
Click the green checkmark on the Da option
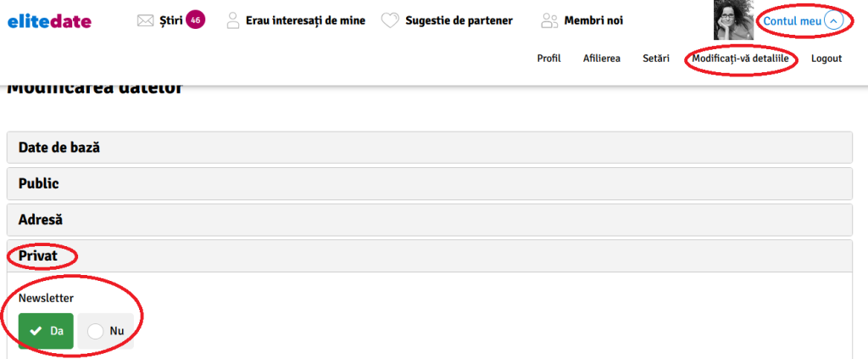36,331
